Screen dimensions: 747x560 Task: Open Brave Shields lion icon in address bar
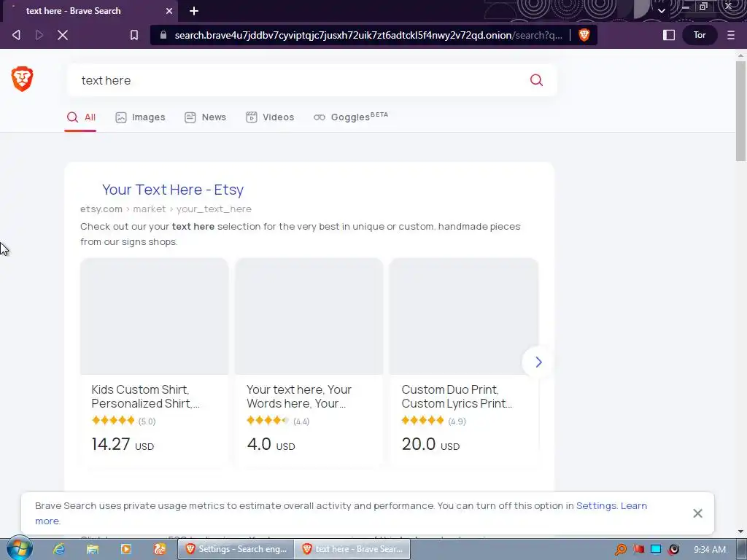(584, 35)
